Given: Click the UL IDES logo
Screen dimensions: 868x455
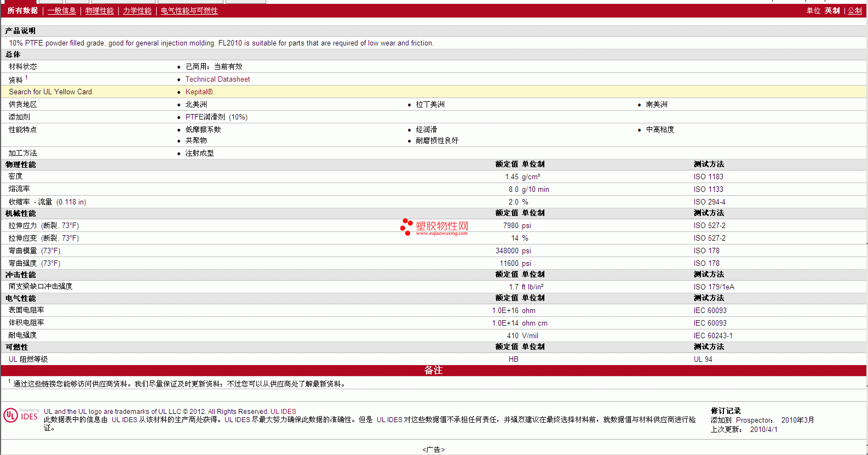Looking at the screenshot, I should pyautogui.click(x=21, y=415).
